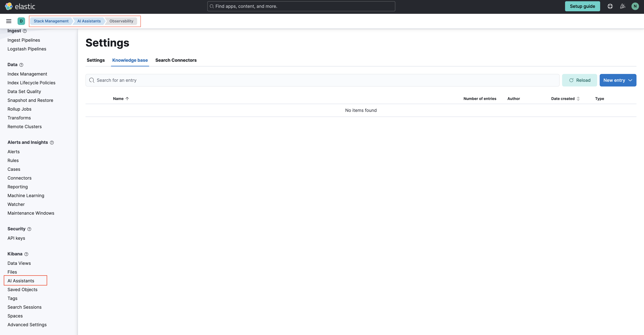Open the what's new announcements popper icon

(x=622, y=6)
